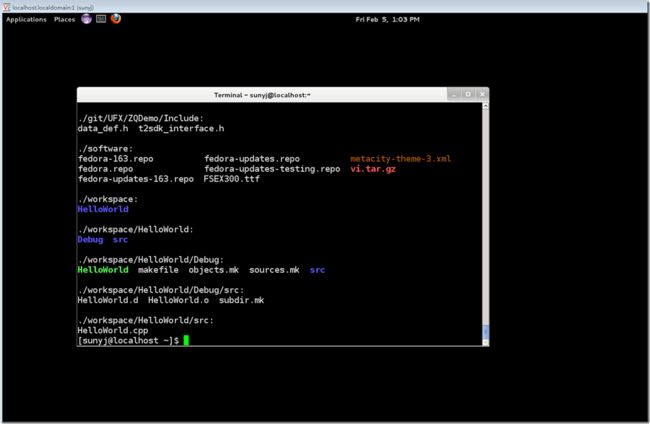Click the VNC viewer window icon
The width and height of the screenshot is (650, 424).
(x=6, y=7)
